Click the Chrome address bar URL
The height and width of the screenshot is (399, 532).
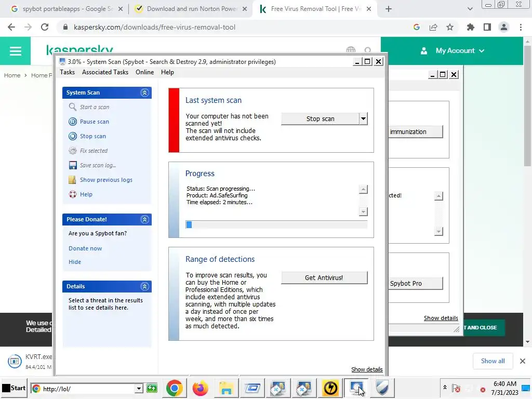[x=154, y=27]
